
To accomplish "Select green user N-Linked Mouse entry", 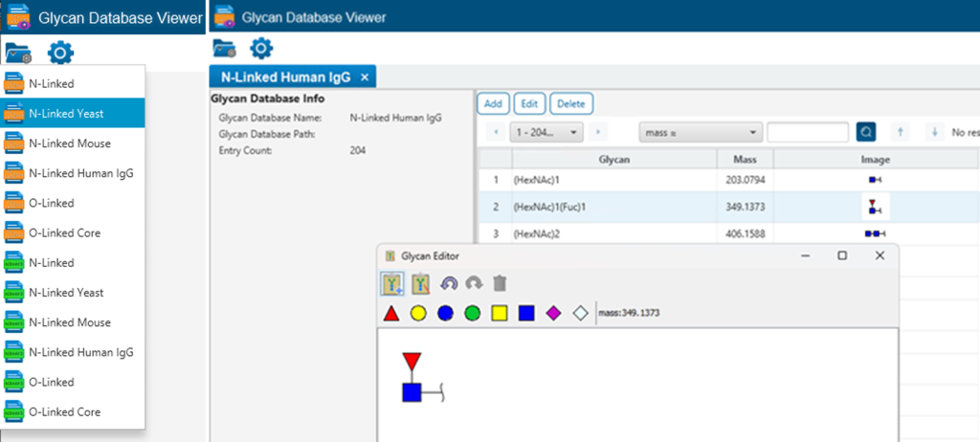I will coord(73,322).
